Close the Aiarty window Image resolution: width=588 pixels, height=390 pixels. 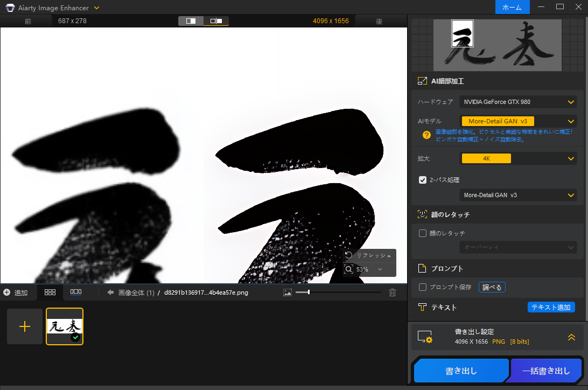(x=579, y=7)
